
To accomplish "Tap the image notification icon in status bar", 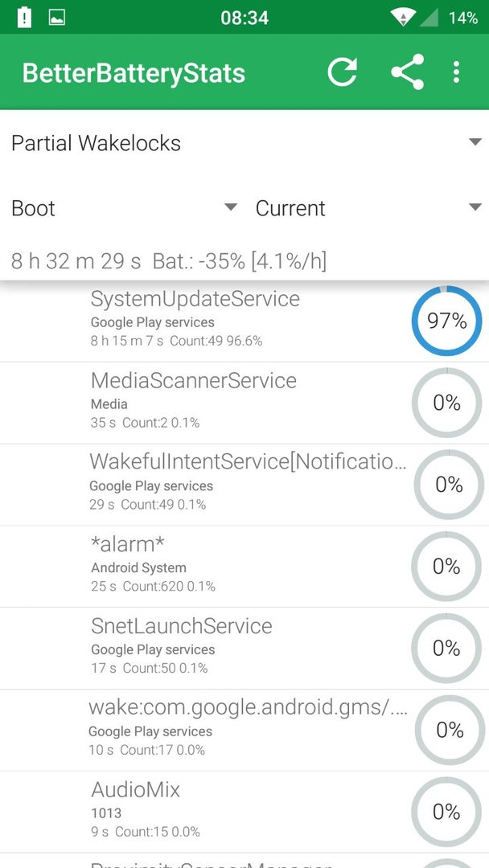I will point(57,17).
